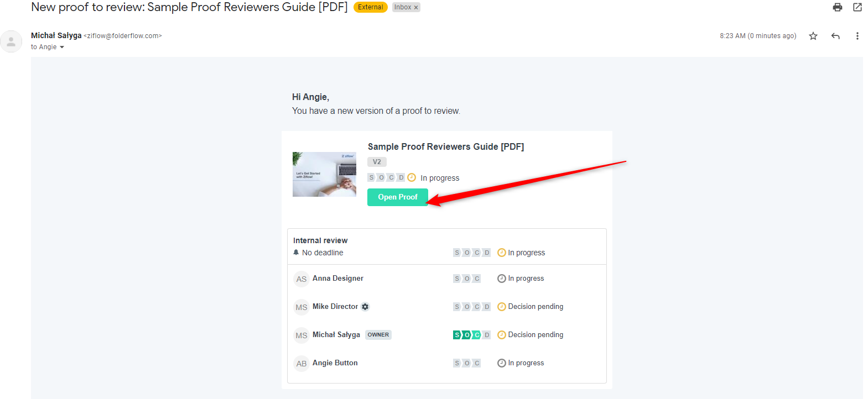Open the three-dot more options menu
Screen dimensions: 868x399
(857, 36)
